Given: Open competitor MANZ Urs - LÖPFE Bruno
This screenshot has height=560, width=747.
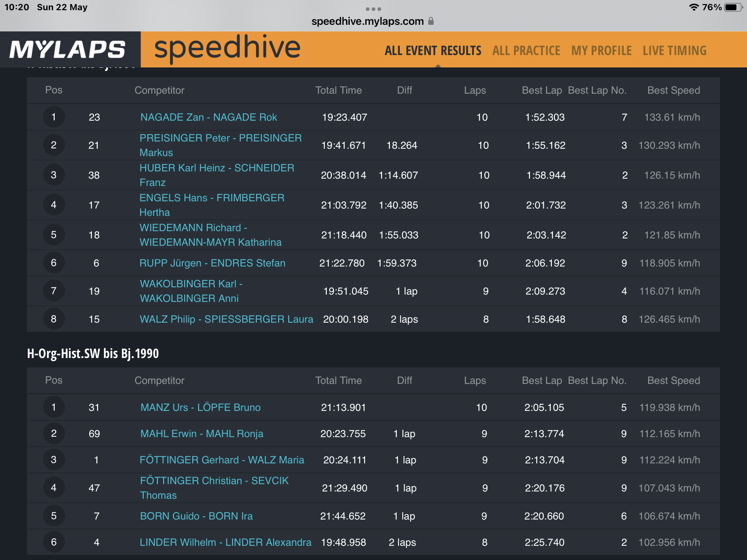Looking at the screenshot, I should coord(201,407).
